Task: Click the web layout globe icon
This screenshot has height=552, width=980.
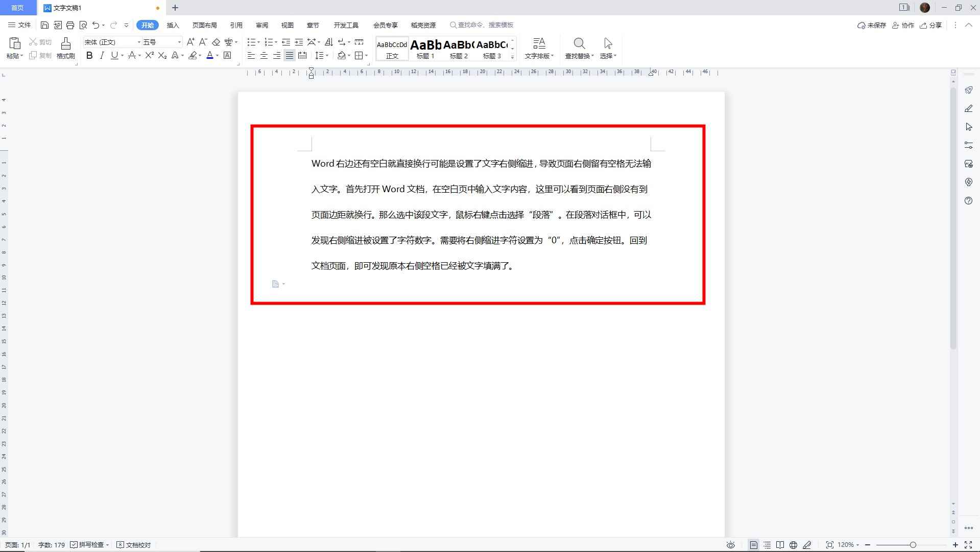Action: point(793,544)
